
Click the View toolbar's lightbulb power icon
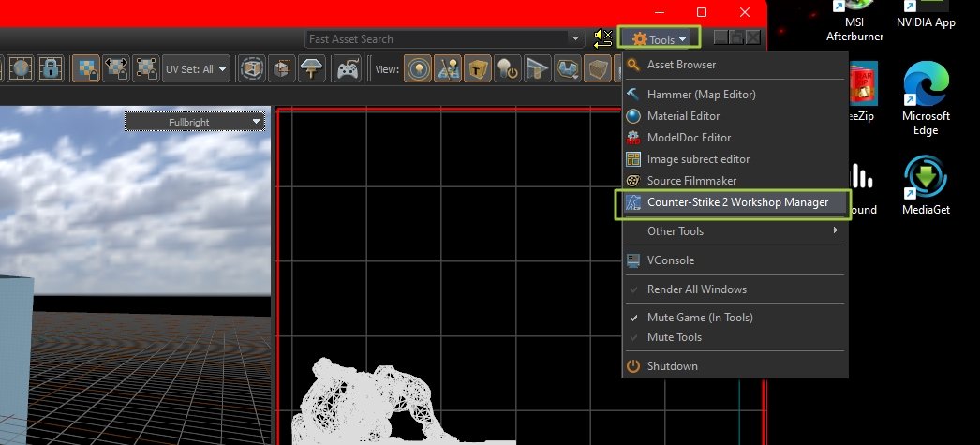[508, 69]
